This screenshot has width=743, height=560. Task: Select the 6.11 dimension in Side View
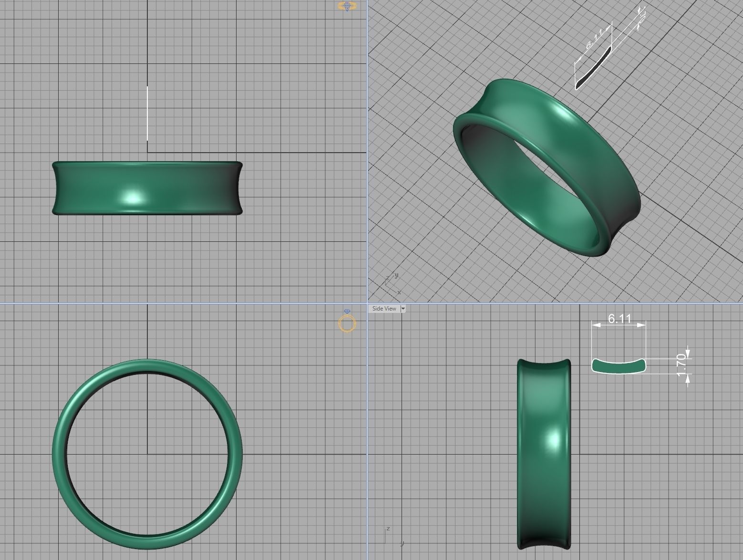pos(619,319)
